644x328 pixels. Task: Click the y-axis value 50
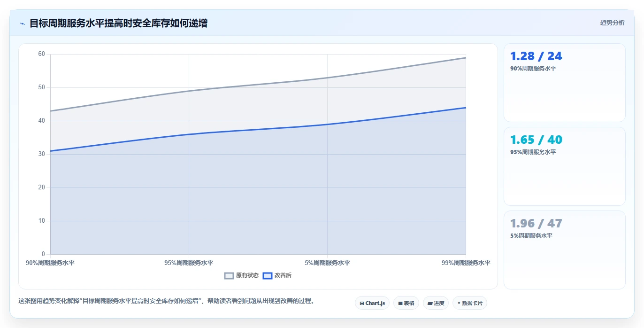tap(42, 87)
